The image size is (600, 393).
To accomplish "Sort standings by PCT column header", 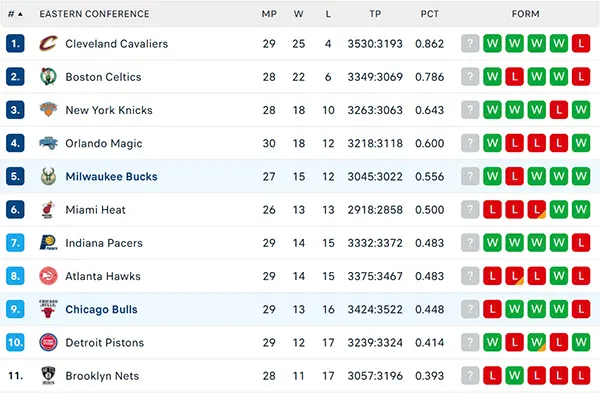I will tap(429, 14).
